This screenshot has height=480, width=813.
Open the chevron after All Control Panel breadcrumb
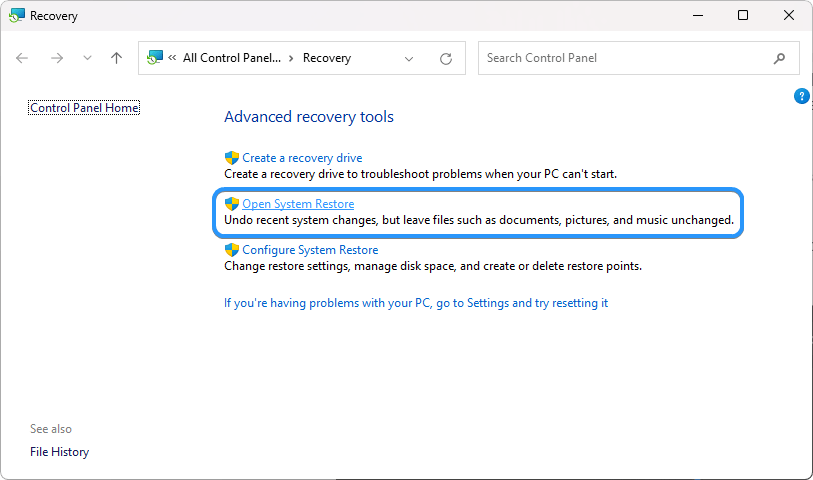click(x=291, y=58)
